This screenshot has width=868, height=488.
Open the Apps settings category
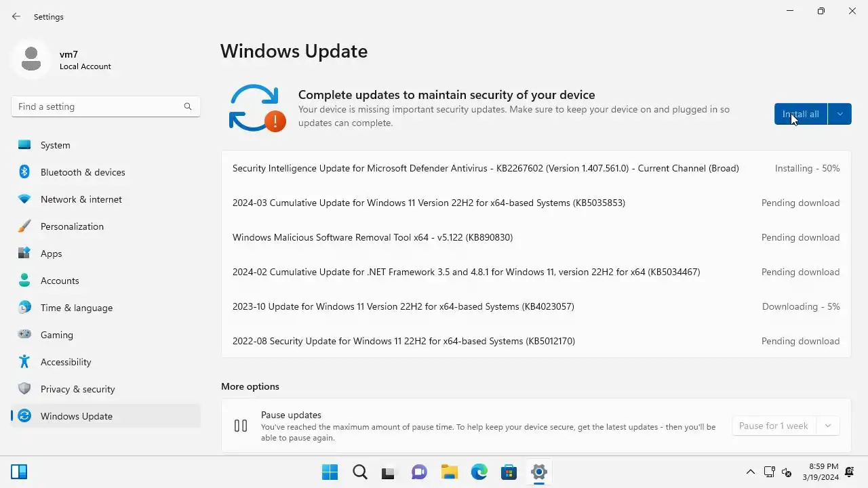[x=106, y=253]
